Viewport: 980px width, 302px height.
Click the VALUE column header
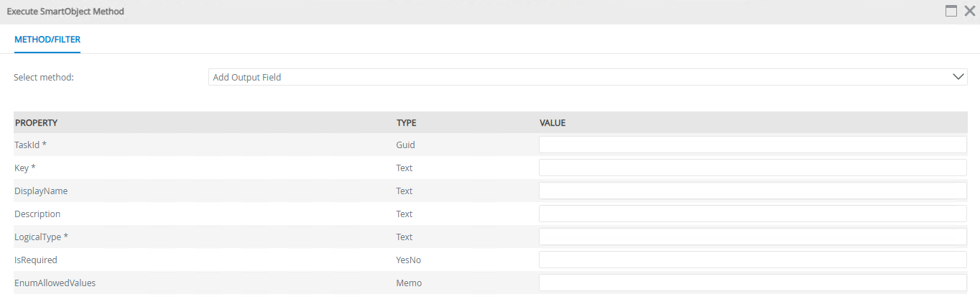click(x=553, y=123)
